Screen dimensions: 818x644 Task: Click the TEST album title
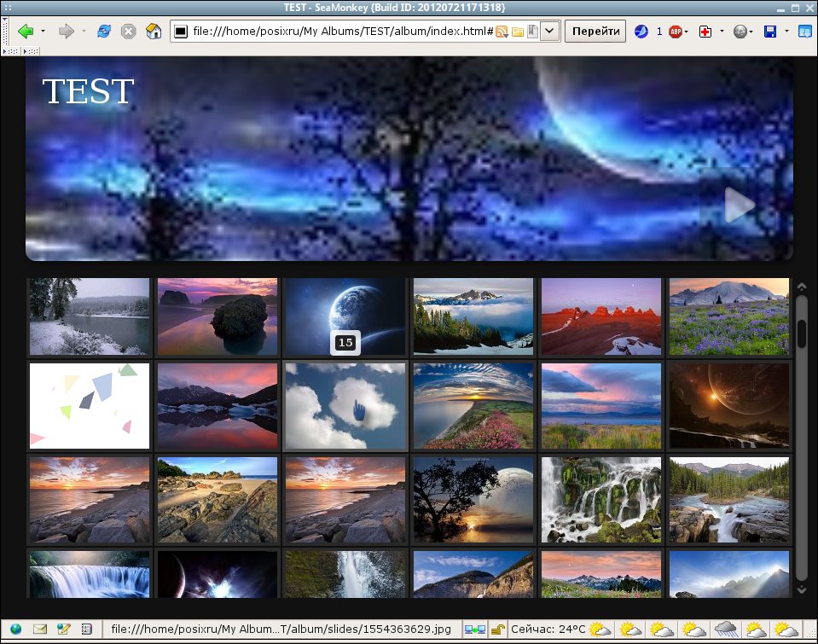tap(88, 91)
